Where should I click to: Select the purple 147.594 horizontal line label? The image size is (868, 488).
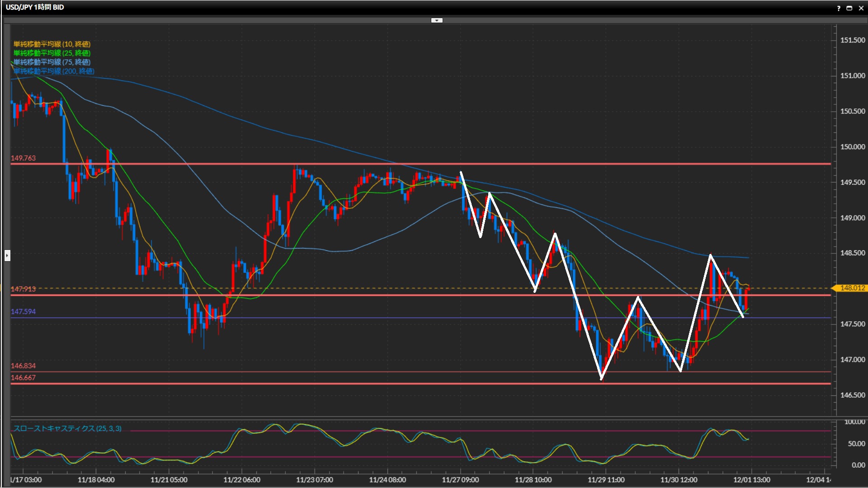point(23,311)
